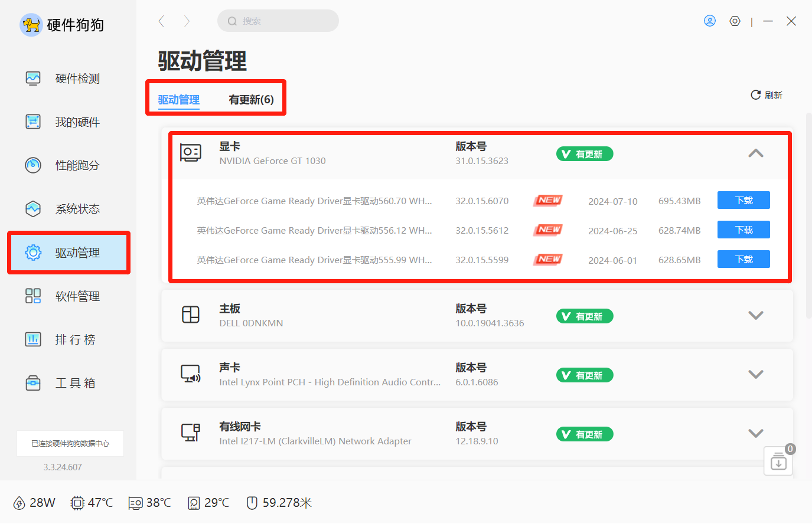Focus the 搜索 search field
The image size is (812, 524).
(278, 21)
